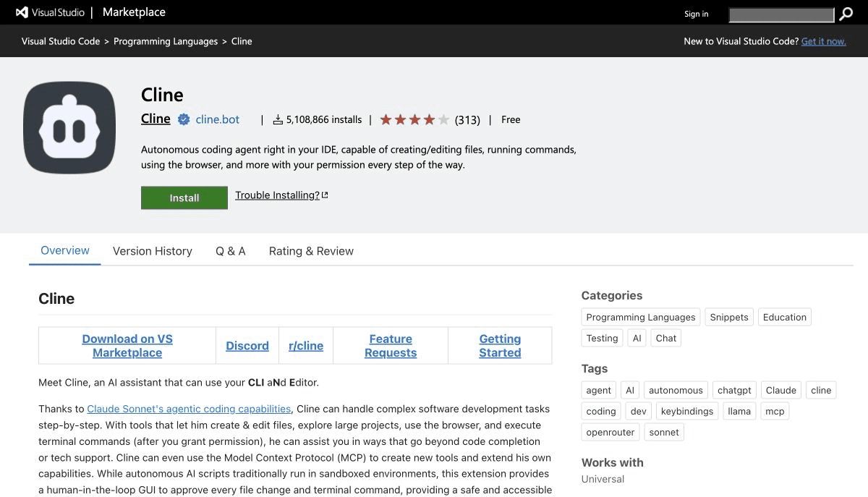The height and width of the screenshot is (497, 868).
Task: Click the external link icon after Trouble Installing
Action: pos(325,195)
